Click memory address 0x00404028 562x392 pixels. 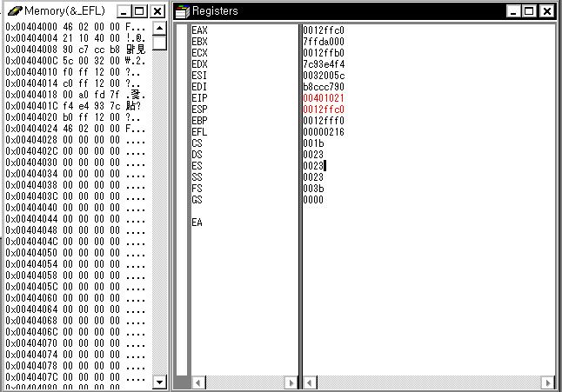31,140
